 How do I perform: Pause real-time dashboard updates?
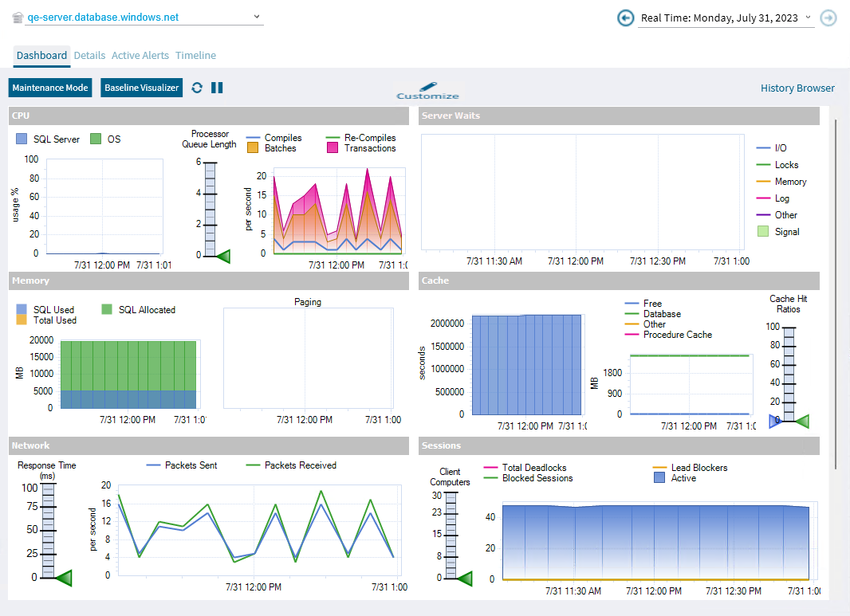point(217,88)
